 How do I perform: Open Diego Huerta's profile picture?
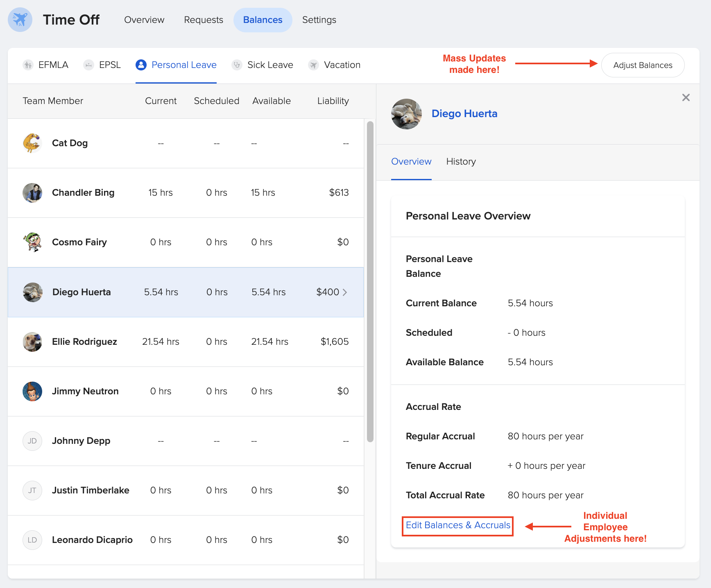click(x=406, y=114)
